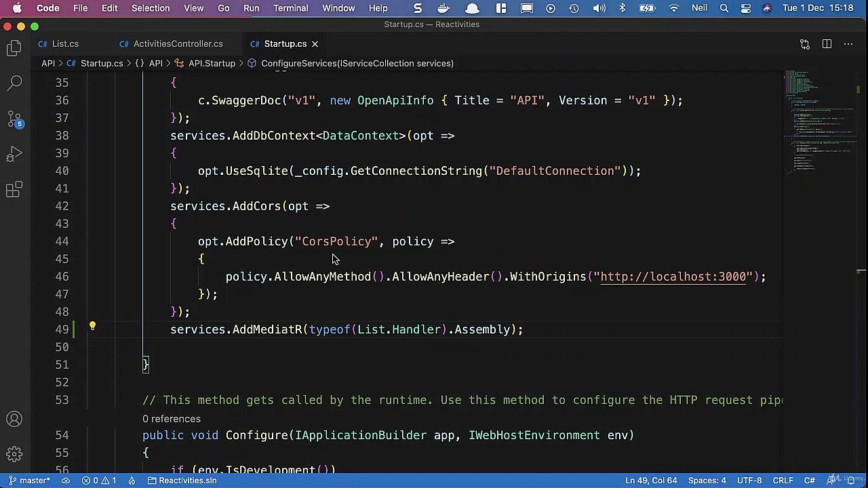This screenshot has height=488, width=868.
Task: Open the Manage gear in activity bar
Action: coord(14,454)
